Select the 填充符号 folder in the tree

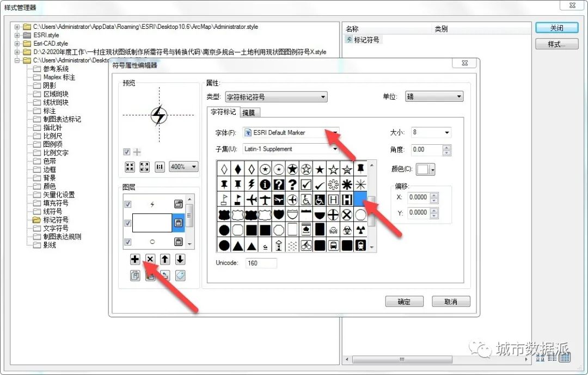pyautogui.click(x=56, y=203)
